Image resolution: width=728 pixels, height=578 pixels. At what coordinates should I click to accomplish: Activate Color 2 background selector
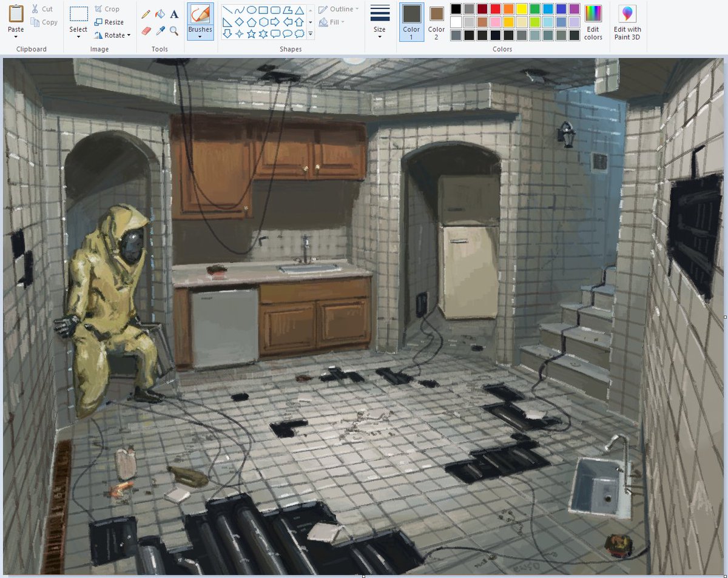pyautogui.click(x=436, y=22)
